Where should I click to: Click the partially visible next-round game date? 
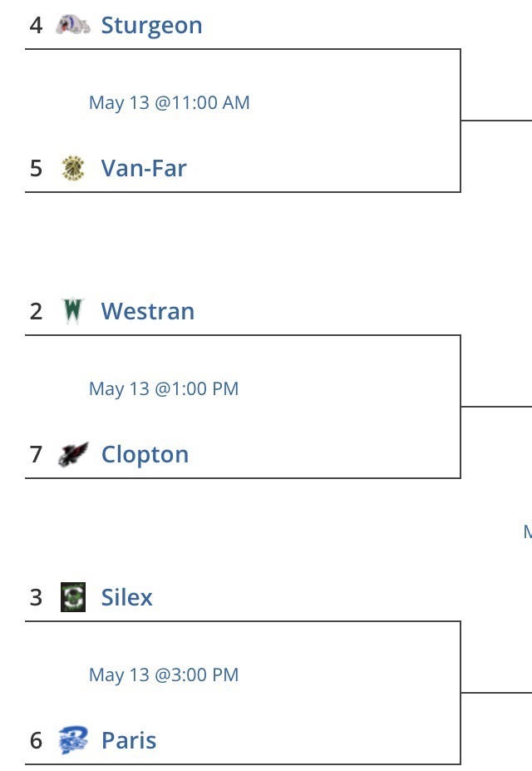(528, 531)
